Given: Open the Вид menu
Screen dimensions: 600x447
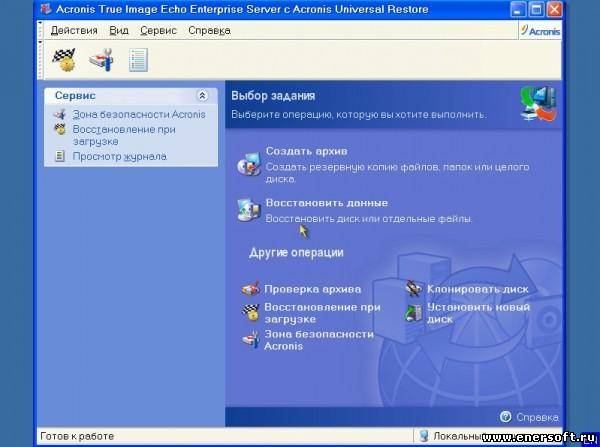Looking at the screenshot, I should pyautogui.click(x=119, y=31).
